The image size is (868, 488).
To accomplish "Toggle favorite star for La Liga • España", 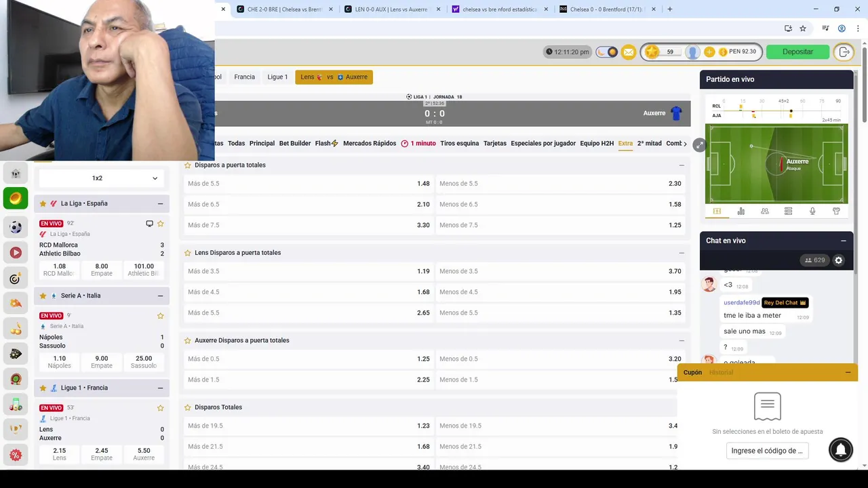I will [43, 203].
